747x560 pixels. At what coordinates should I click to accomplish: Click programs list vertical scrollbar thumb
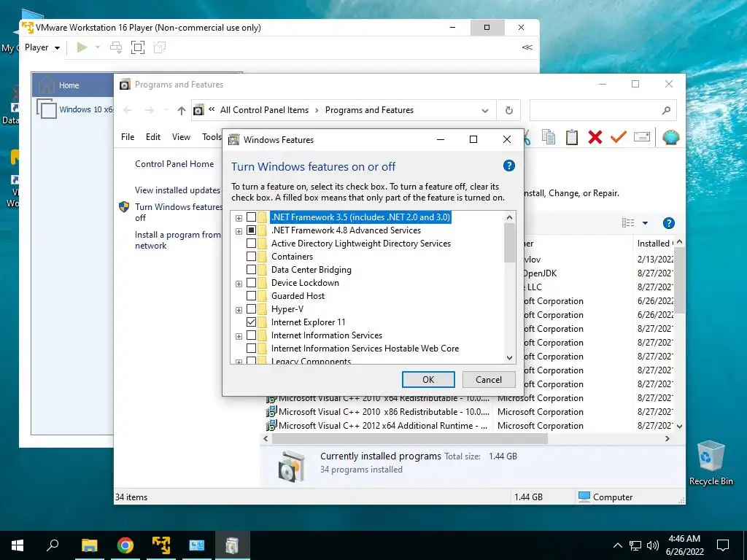click(679, 280)
